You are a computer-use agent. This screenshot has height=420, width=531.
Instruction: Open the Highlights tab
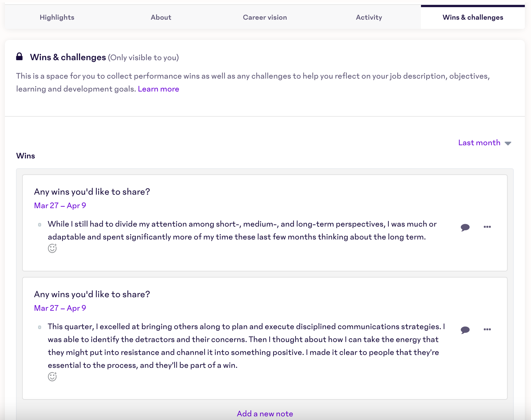click(57, 17)
